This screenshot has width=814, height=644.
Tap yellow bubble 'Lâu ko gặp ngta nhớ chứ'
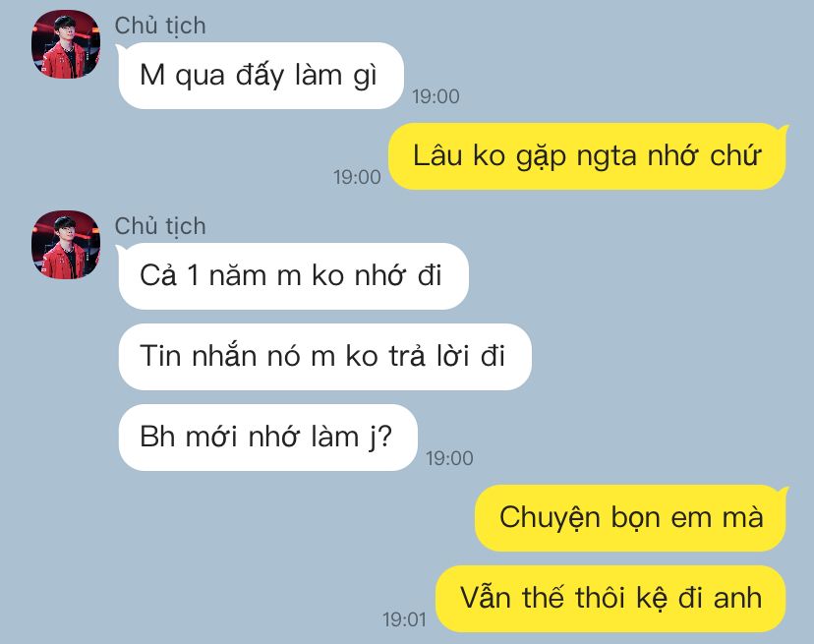(x=587, y=156)
